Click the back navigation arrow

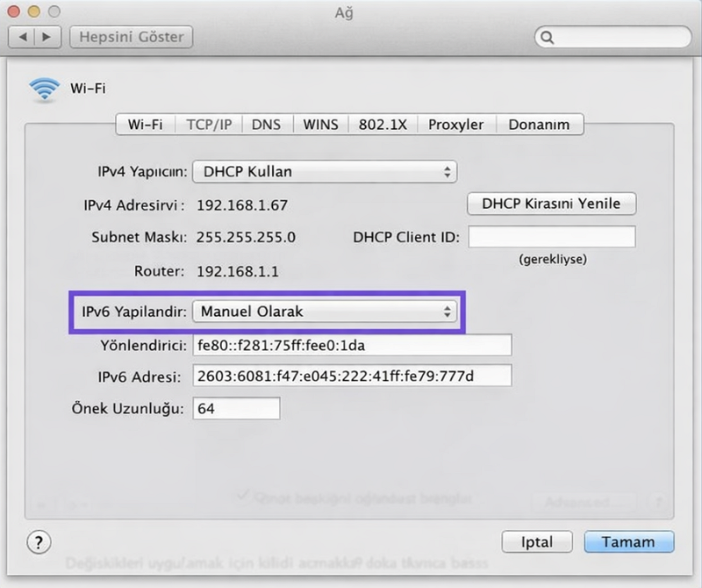24,38
